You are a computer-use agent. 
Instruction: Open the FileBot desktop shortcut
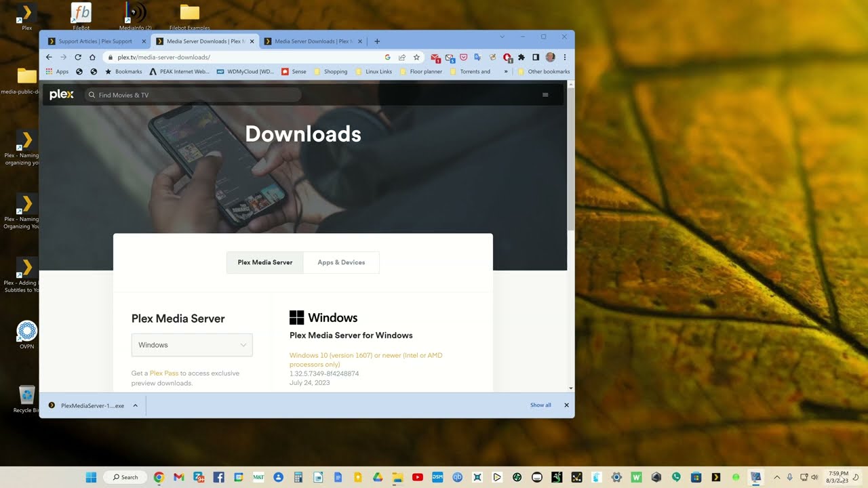tap(81, 17)
